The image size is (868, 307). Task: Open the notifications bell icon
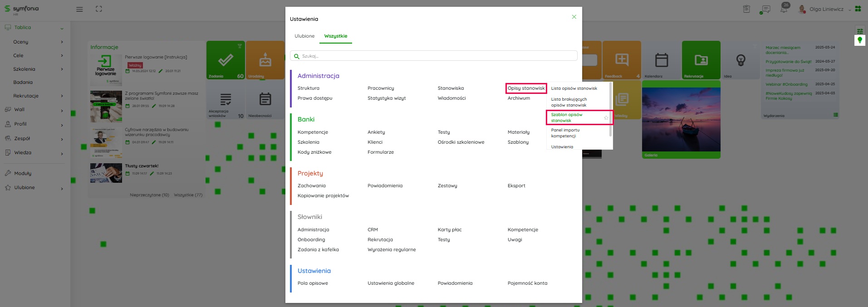pyautogui.click(x=784, y=9)
